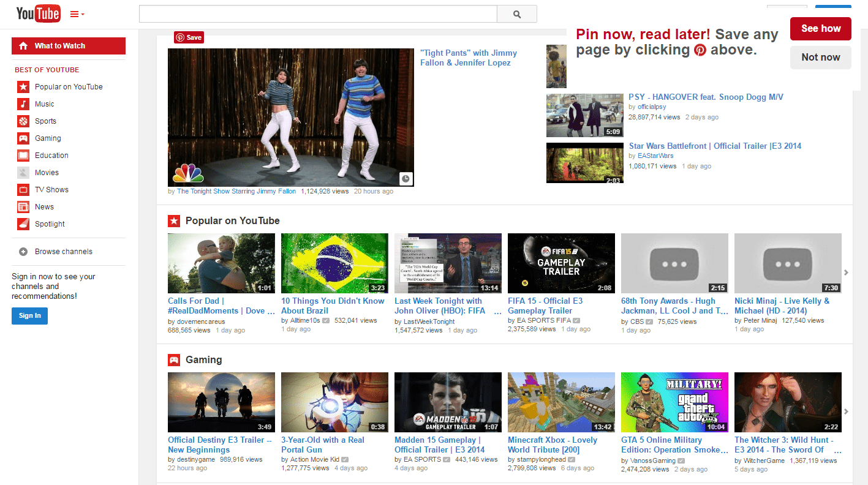868x485 pixels.
Task: Open PSY - HANGOVER feat. Snoop Dogg title
Action: click(706, 97)
